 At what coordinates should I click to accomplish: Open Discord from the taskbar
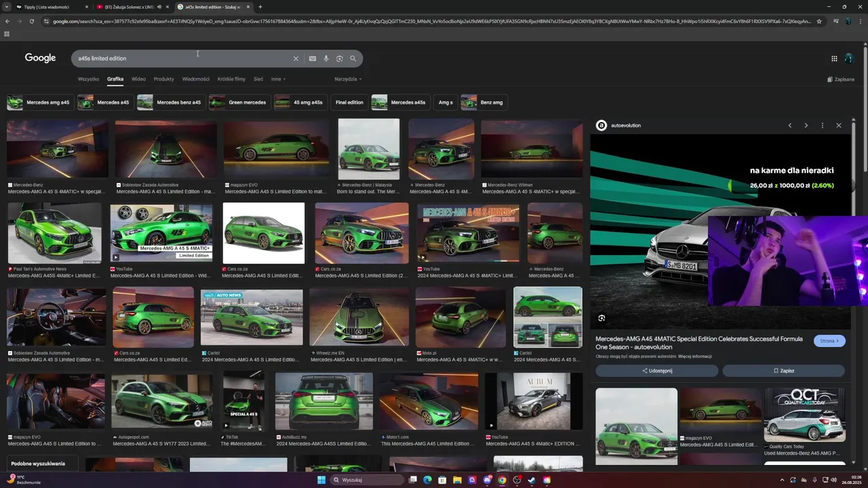point(487,480)
